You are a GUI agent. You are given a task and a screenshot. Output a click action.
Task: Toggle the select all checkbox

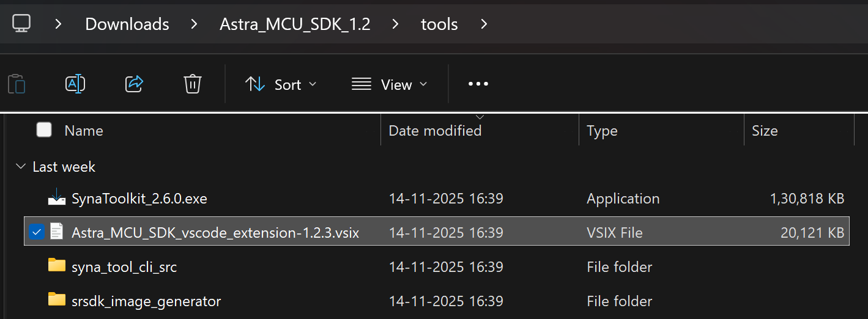tap(44, 130)
